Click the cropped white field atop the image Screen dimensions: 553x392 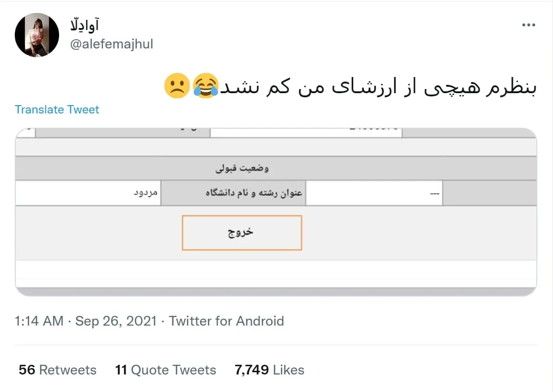[x=306, y=132]
